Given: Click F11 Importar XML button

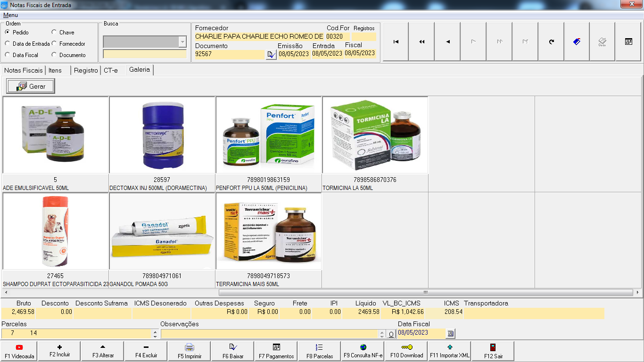Looking at the screenshot, I should [x=450, y=351].
